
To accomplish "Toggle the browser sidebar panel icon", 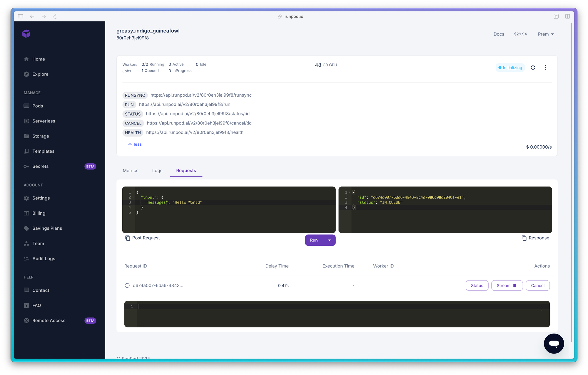I will (21, 16).
